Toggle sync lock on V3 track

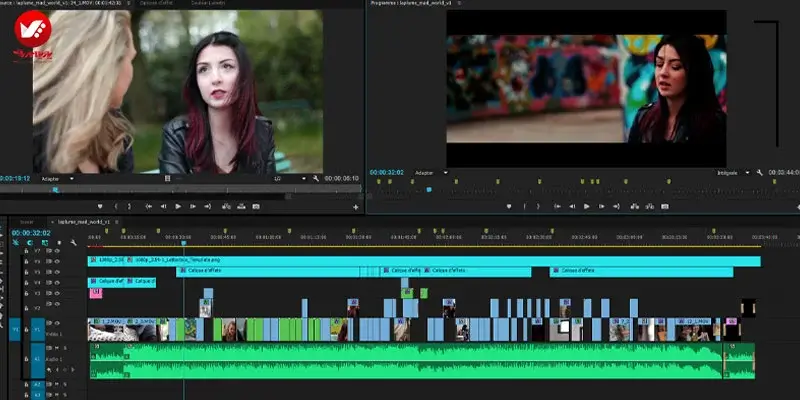click(x=49, y=293)
